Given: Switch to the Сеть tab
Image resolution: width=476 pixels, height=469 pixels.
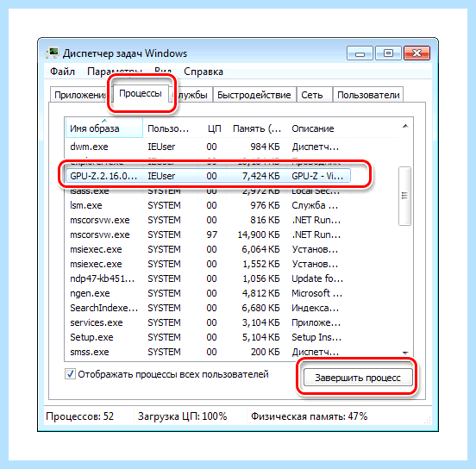Looking at the screenshot, I should 314,95.
